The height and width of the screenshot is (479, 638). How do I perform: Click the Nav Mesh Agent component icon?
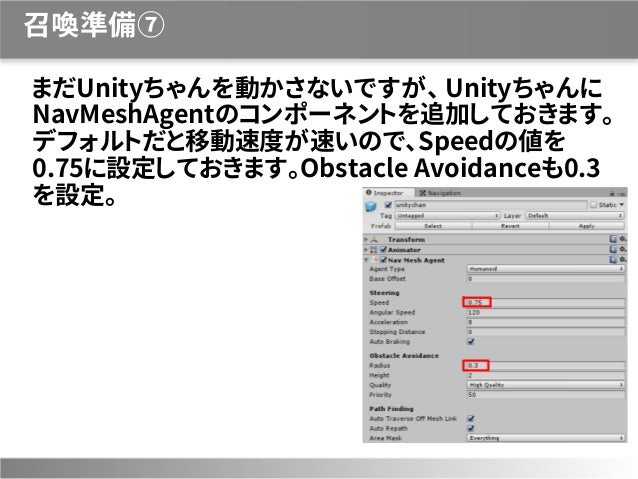(375, 260)
